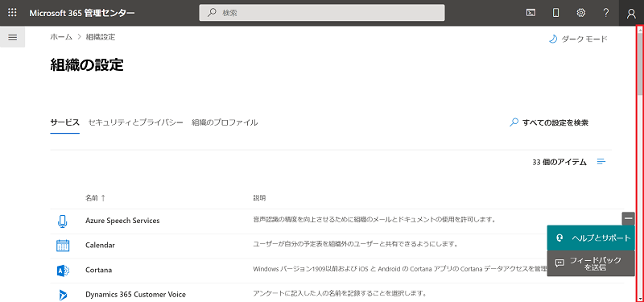
Task: Open Azure Speech Services settings
Action: click(x=122, y=221)
